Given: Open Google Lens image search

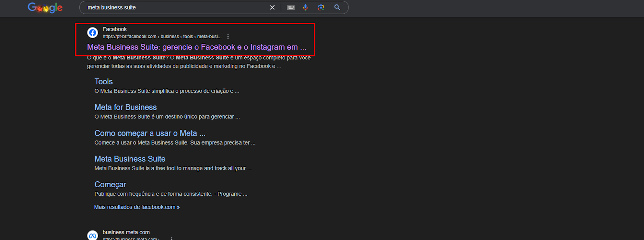Looking at the screenshot, I should (x=321, y=8).
